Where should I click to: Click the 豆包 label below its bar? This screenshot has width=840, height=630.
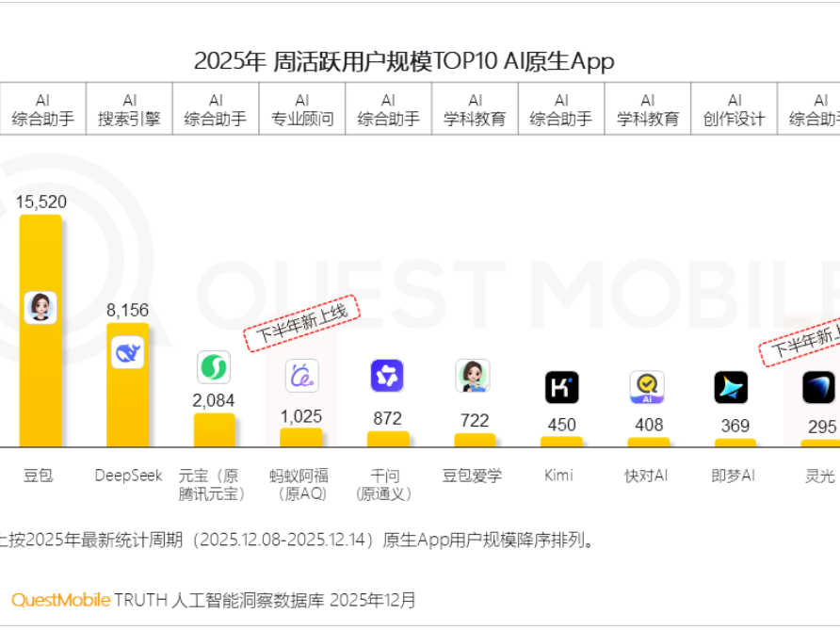tap(39, 476)
